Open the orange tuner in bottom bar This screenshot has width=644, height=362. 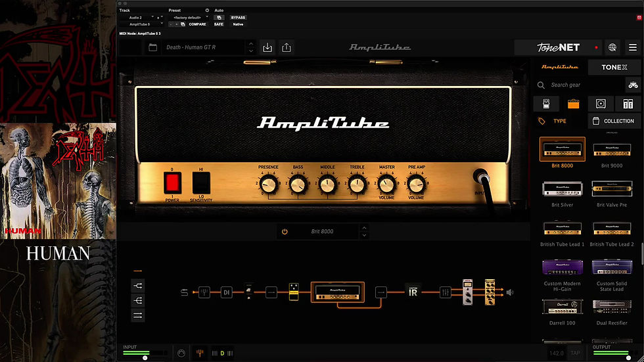point(200,353)
